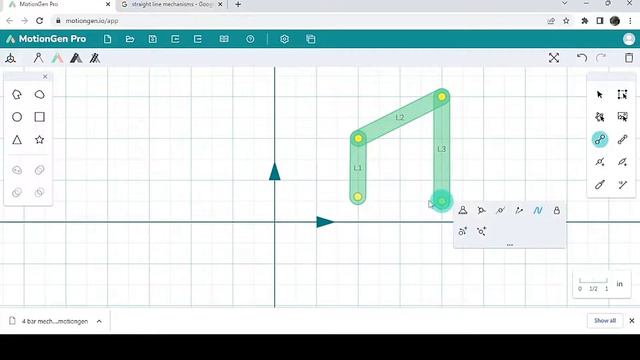Select the polygon shape tool

coord(17,95)
